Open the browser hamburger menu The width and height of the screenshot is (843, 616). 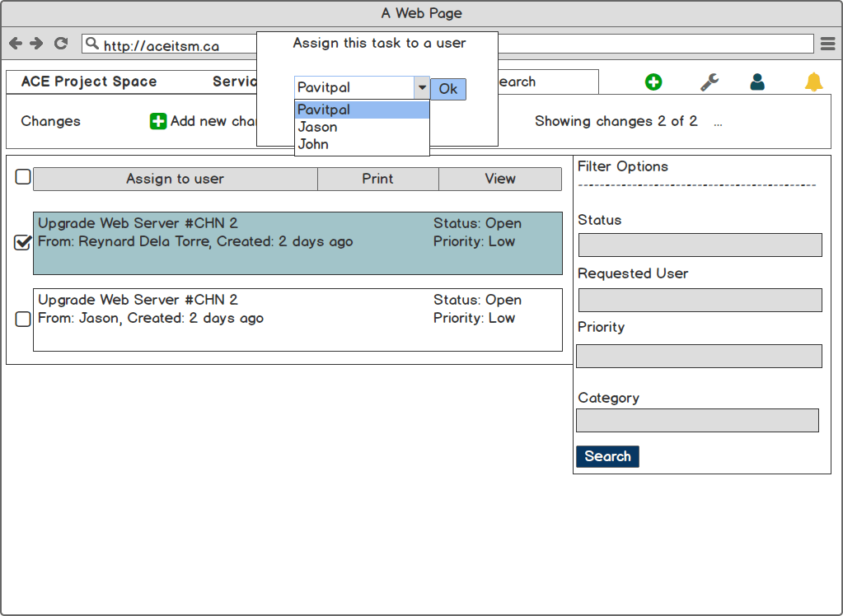828,44
